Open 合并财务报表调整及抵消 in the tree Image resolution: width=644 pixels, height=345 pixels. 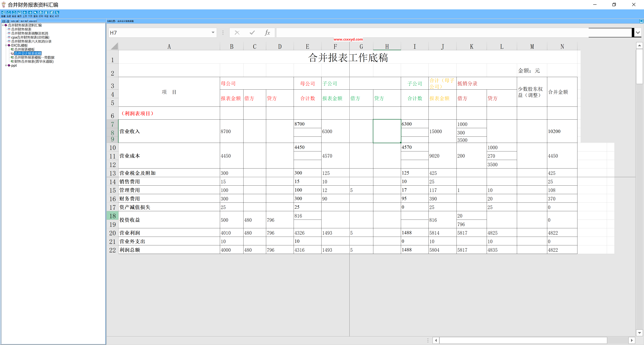30,33
